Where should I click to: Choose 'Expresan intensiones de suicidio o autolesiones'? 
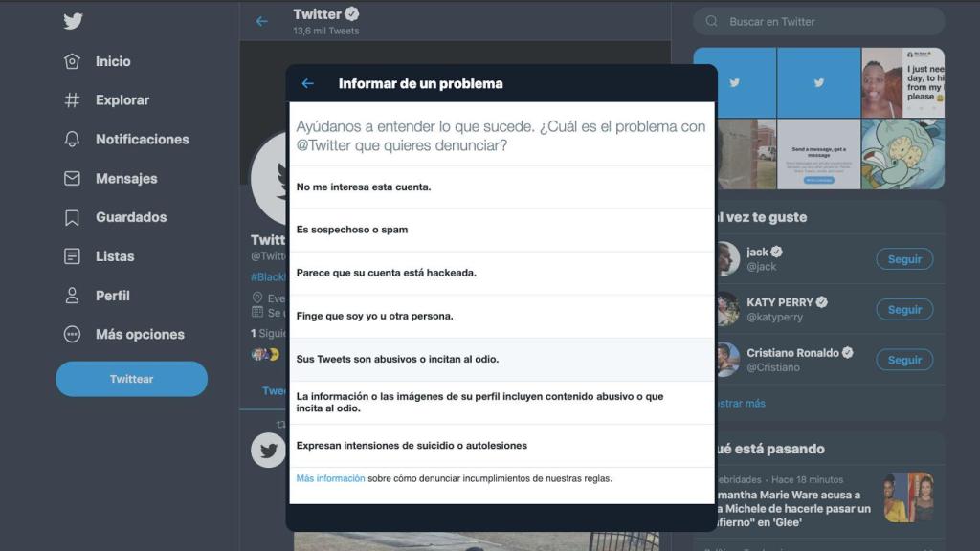coord(501,446)
